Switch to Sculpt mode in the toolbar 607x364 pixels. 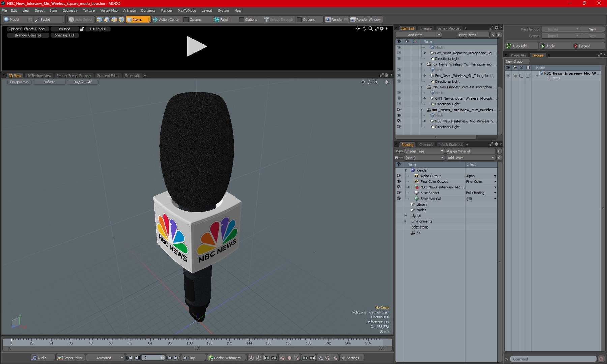43,20
